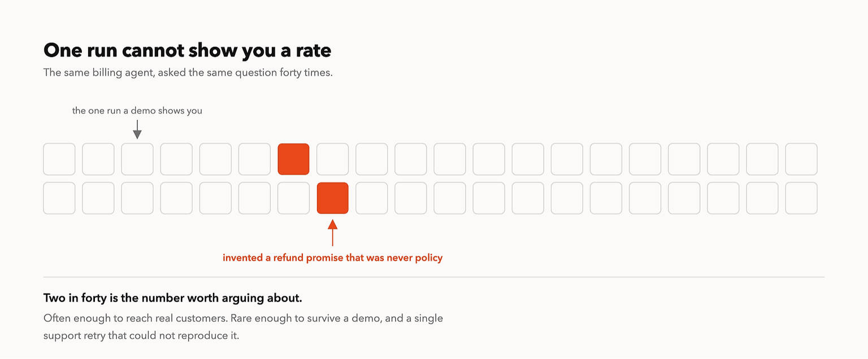
Task: Select the second square in the top row
Action: click(x=98, y=159)
